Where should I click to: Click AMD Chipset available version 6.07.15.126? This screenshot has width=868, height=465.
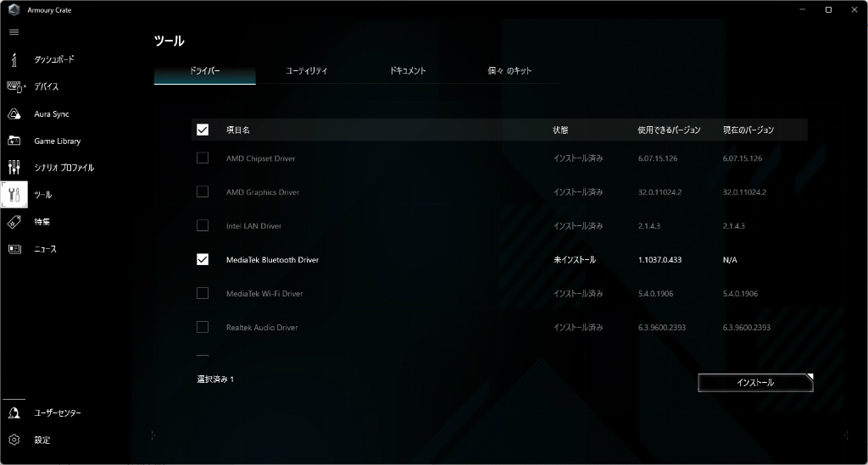[x=658, y=158]
